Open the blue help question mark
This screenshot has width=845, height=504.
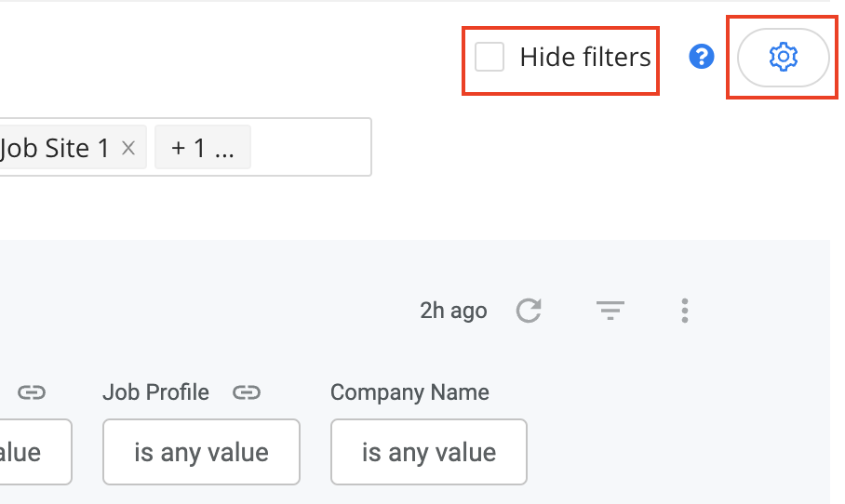click(702, 57)
